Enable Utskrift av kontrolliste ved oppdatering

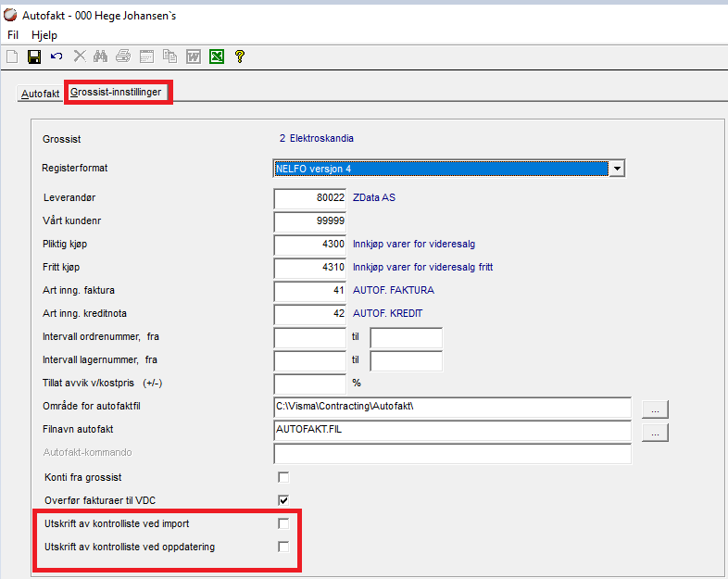click(283, 547)
